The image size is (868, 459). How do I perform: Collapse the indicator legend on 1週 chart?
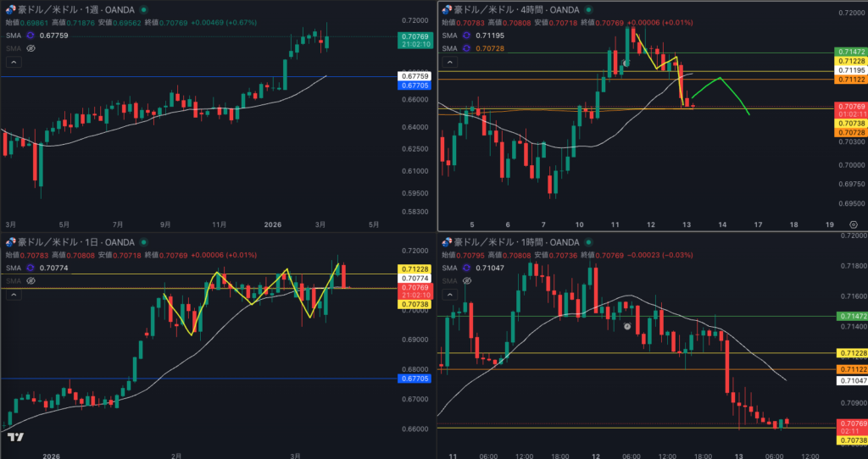pos(14,63)
